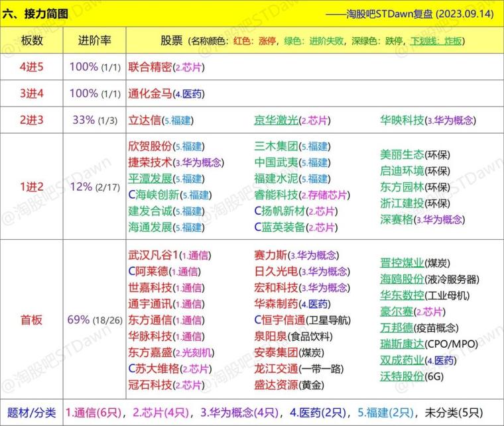Click the 六、接力简图 title
Image resolution: width=504 pixels, height=426 pixels.
point(35,14)
